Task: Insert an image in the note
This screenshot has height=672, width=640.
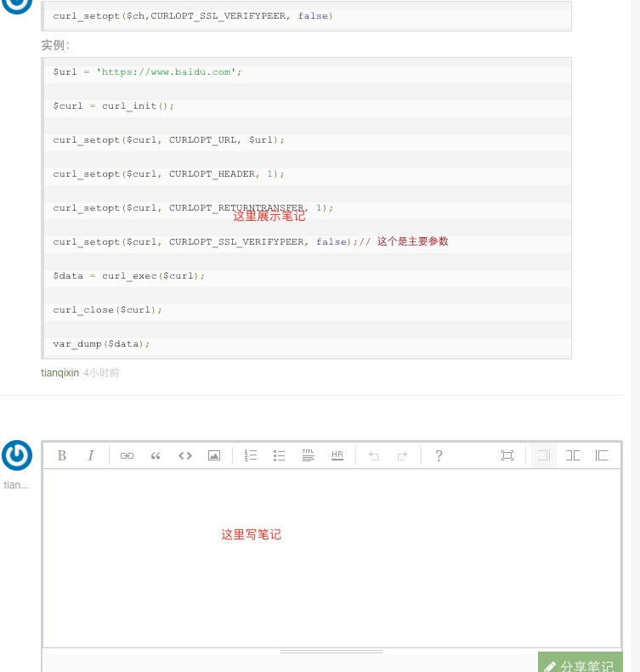Action: [x=214, y=455]
